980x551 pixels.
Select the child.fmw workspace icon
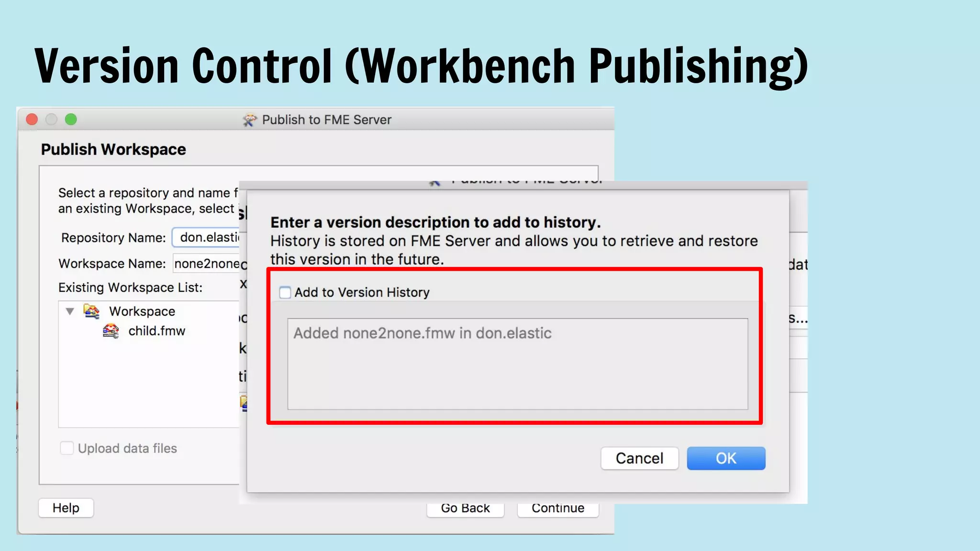[x=111, y=331]
